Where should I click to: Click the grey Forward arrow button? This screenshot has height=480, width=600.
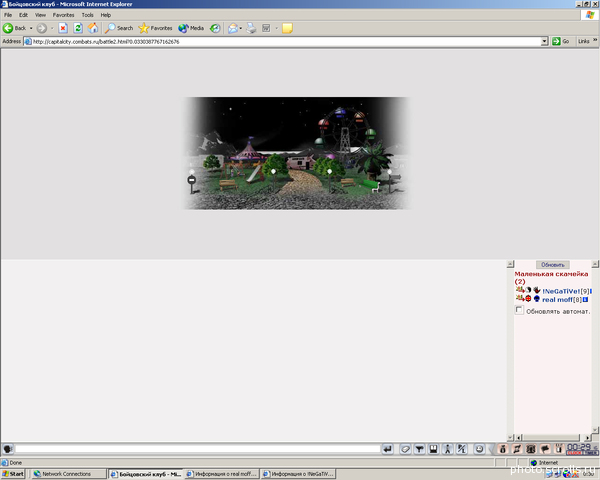[41, 28]
